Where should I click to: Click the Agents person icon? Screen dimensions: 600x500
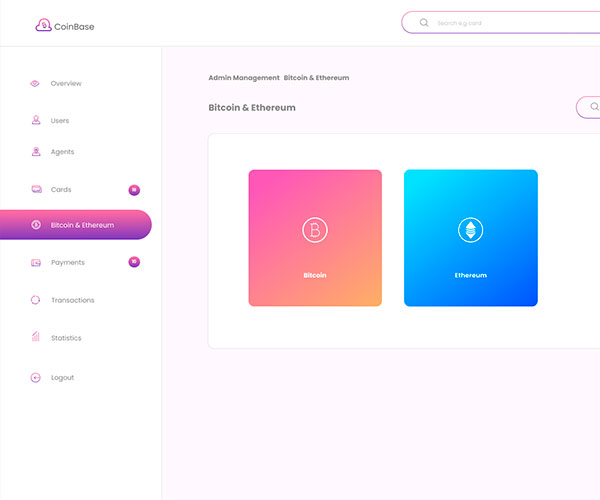click(x=36, y=152)
